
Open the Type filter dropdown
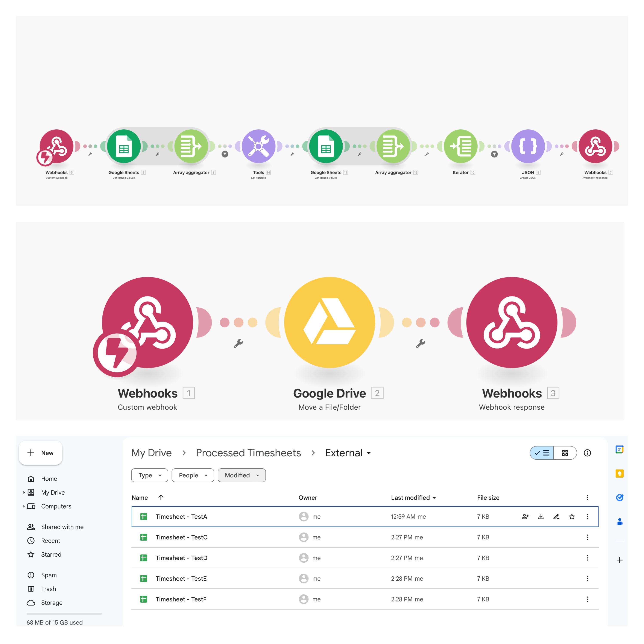(x=149, y=475)
